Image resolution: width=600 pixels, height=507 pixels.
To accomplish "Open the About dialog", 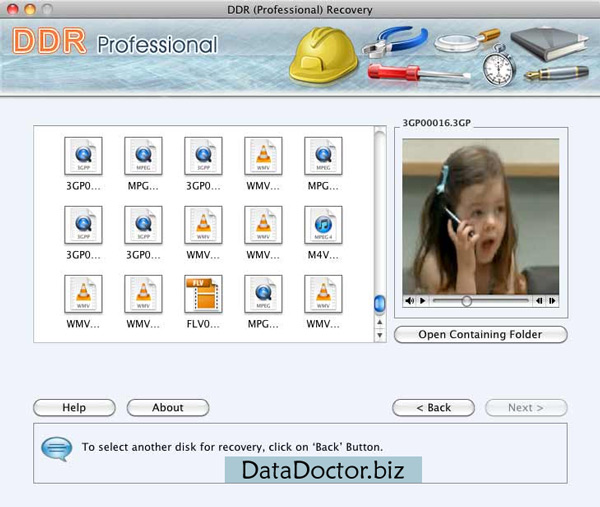I will (x=168, y=408).
